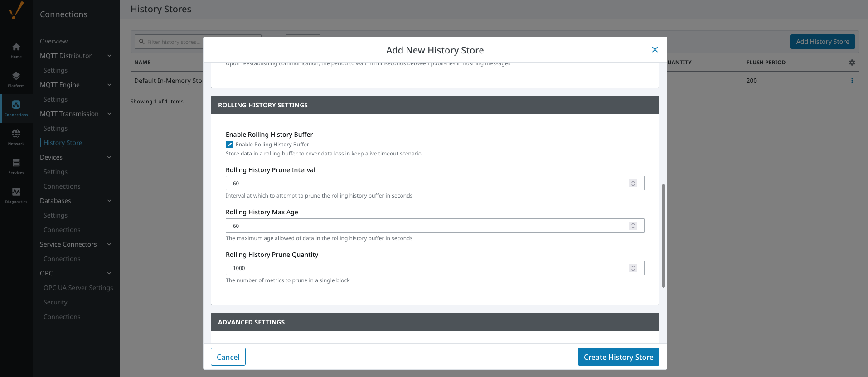Open the Home section in sidebar
This screenshot has height=377, width=868.
(16, 50)
